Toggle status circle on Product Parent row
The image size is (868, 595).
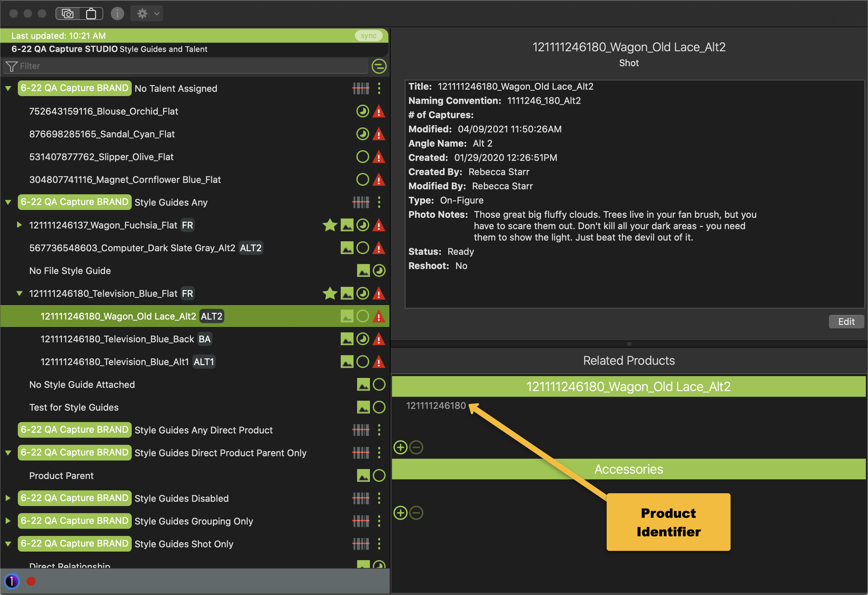pyautogui.click(x=379, y=475)
